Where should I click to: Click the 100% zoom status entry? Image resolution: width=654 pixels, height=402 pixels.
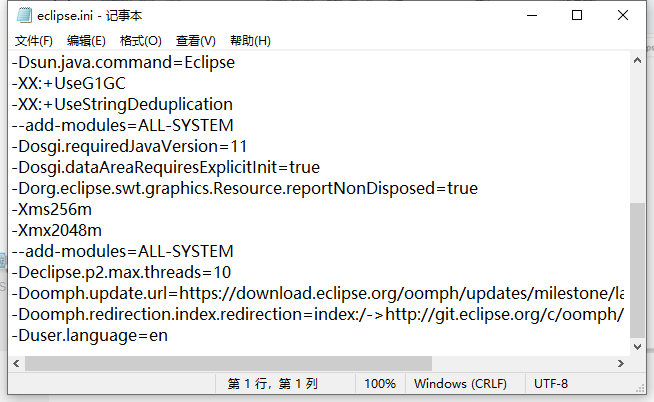click(x=380, y=384)
